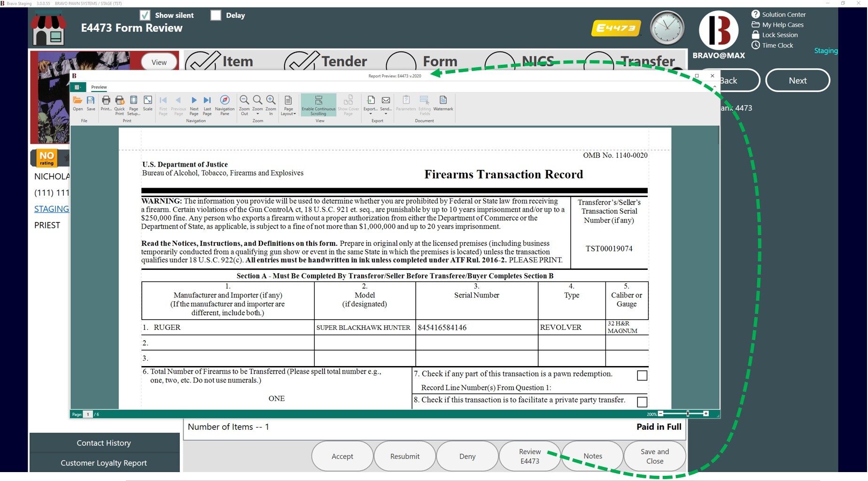Open Page Setup dialog
868x481 pixels.
click(133, 105)
